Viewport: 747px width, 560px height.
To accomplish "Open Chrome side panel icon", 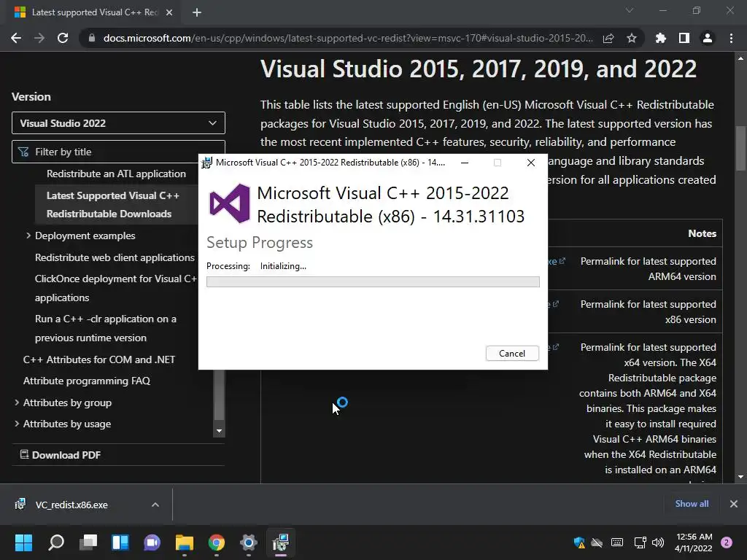I will tap(684, 38).
